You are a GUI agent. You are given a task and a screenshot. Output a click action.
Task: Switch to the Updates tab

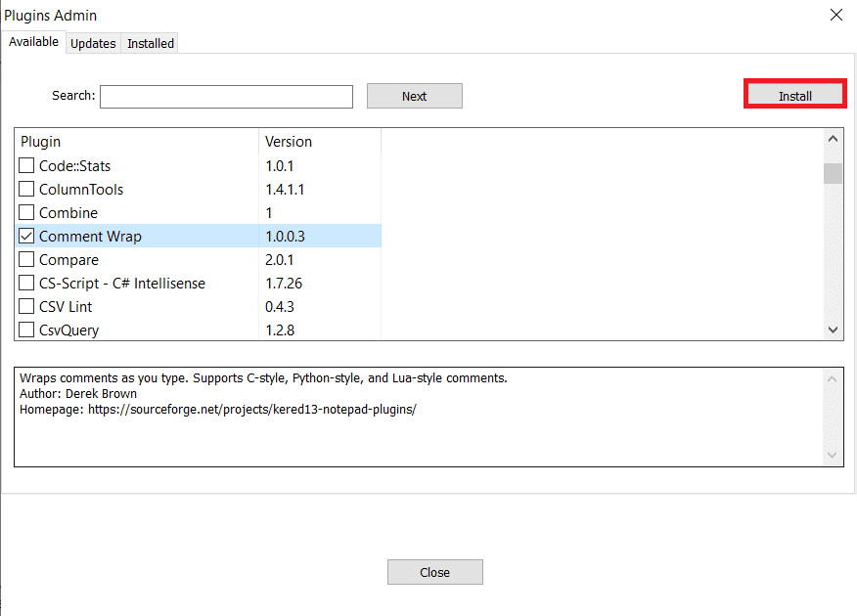tap(93, 43)
